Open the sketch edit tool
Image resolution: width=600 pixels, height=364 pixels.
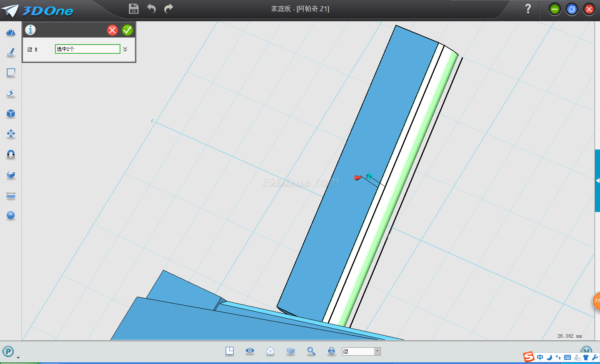pos(11,73)
